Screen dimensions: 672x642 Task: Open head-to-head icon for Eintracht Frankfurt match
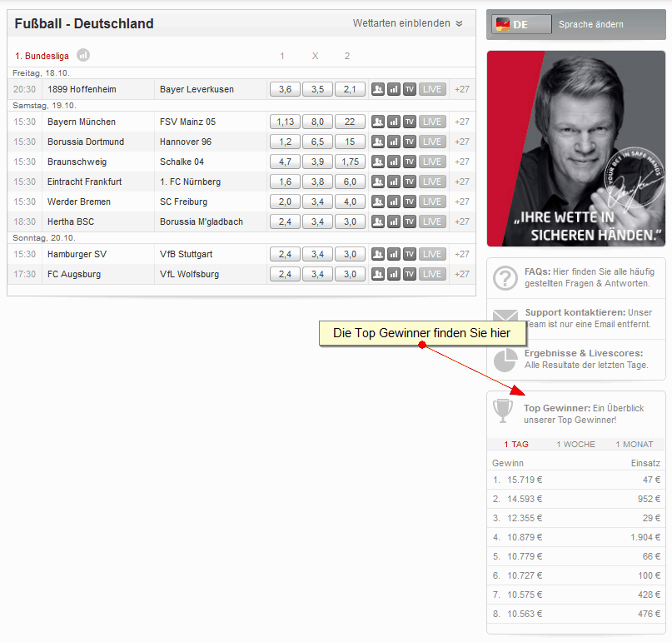377,182
